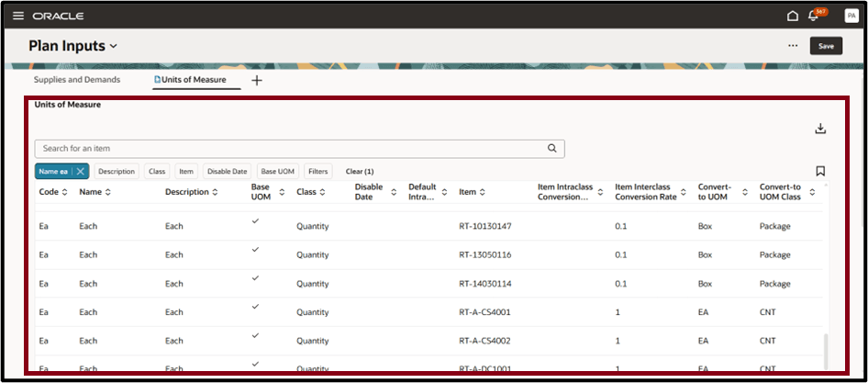
Task: Click Package in RT-13050116 row
Action: pyautogui.click(x=775, y=255)
